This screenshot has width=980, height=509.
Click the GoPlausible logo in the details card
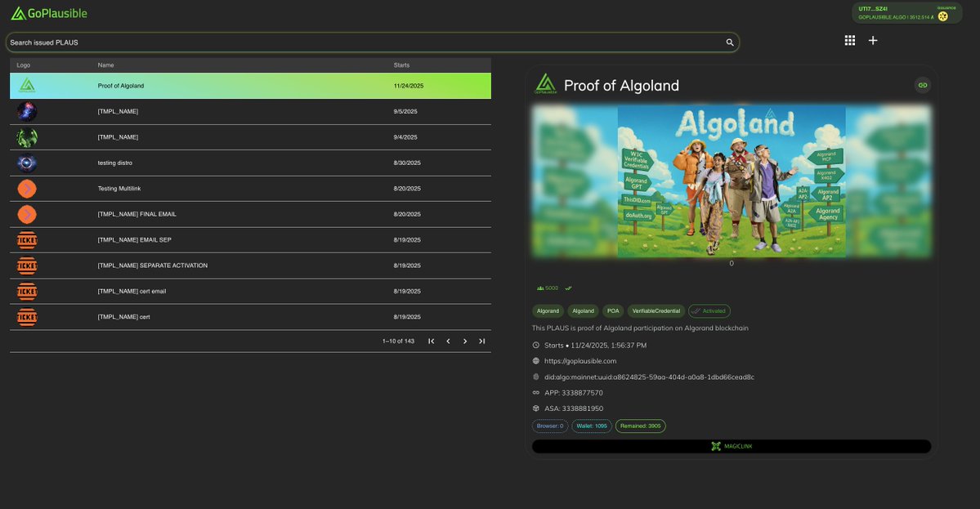pyautogui.click(x=546, y=83)
